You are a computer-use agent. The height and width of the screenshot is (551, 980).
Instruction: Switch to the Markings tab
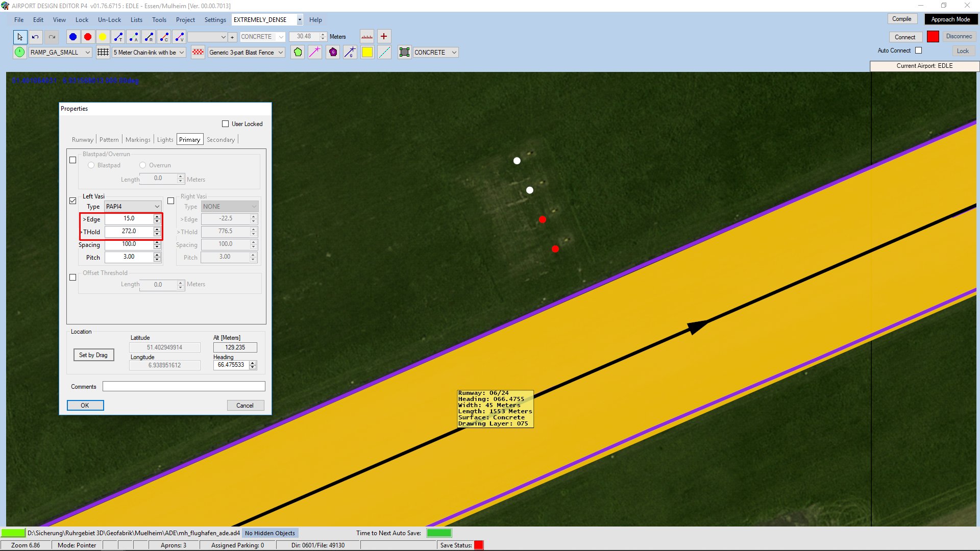[x=138, y=140]
